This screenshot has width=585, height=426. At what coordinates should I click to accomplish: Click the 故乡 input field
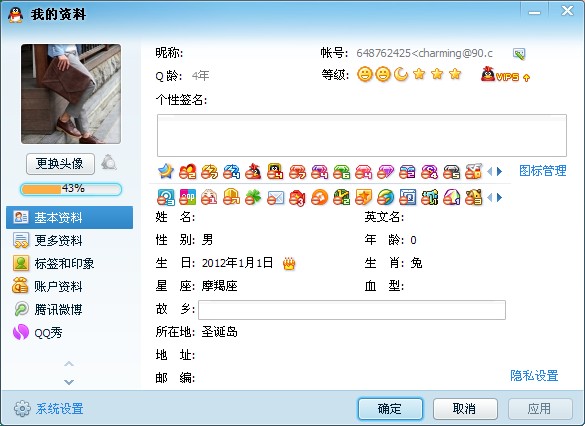pyautogui.click(x=352, y=310)
